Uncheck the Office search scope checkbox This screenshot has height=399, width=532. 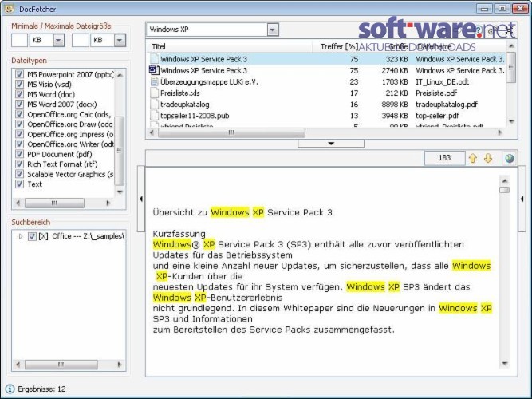(x=32, y=236)
